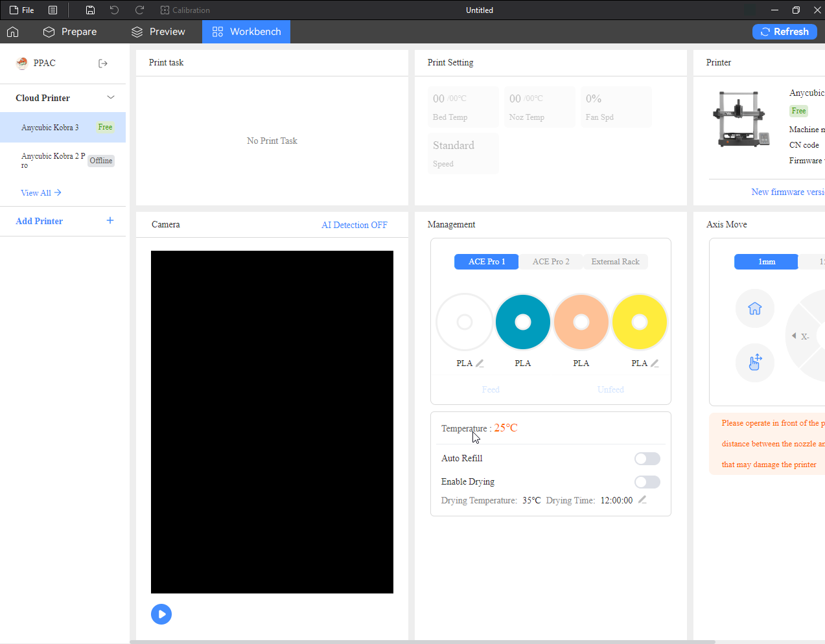Edit the first slot PLA with pencil icon
Screen dimensions: 825x644
480,363
